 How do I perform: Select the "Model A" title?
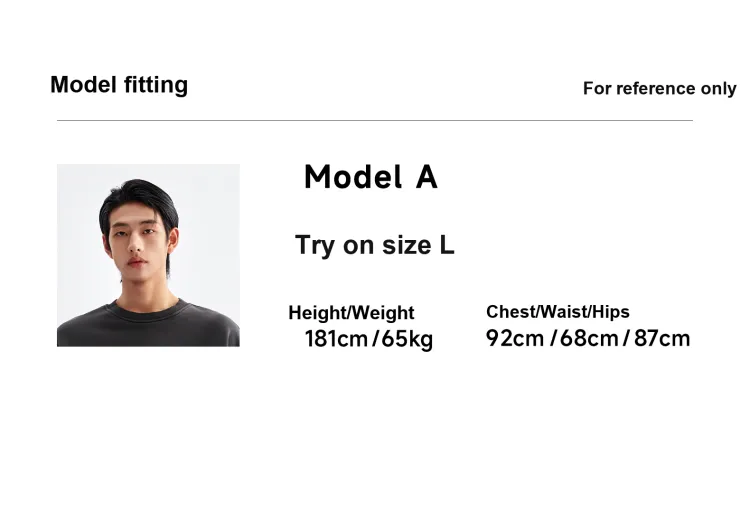370,177
